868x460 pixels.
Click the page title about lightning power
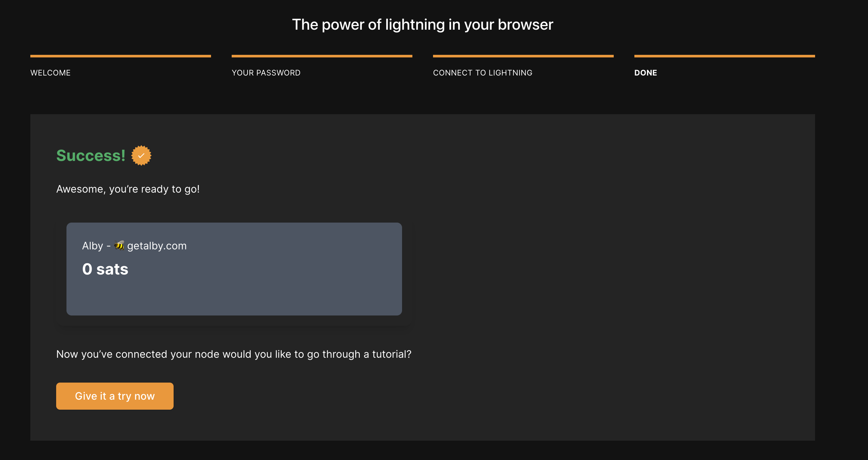[x=422, y=24]
